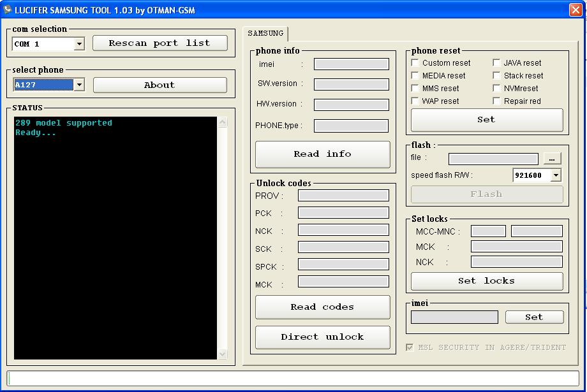Image resolution: width=587 pixels, height=392 pixels.
Task: Click the SW.version field
Action: 351,84
